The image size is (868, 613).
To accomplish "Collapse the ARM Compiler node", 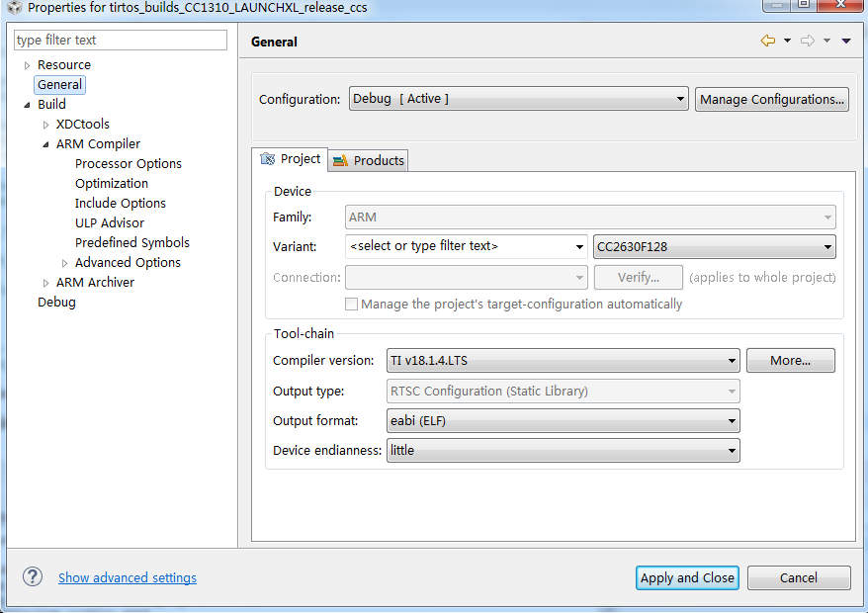I will pyautogui.click(x=45, y=144).
